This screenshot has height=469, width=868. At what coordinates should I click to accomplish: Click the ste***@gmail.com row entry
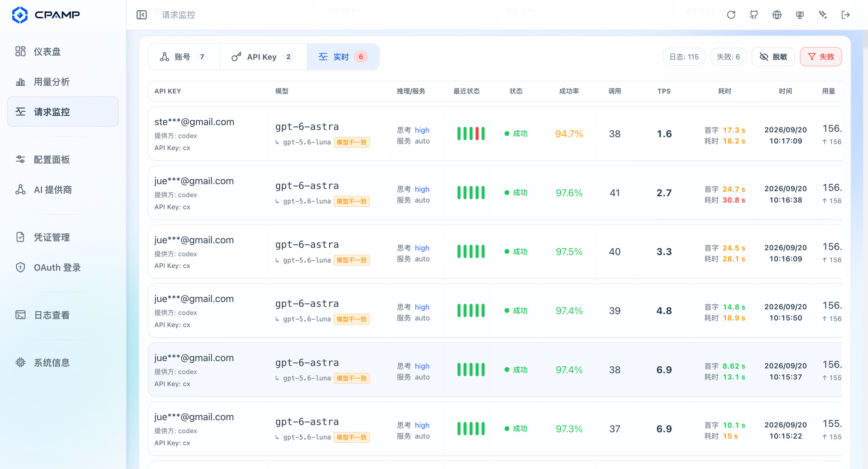(194, 122)
